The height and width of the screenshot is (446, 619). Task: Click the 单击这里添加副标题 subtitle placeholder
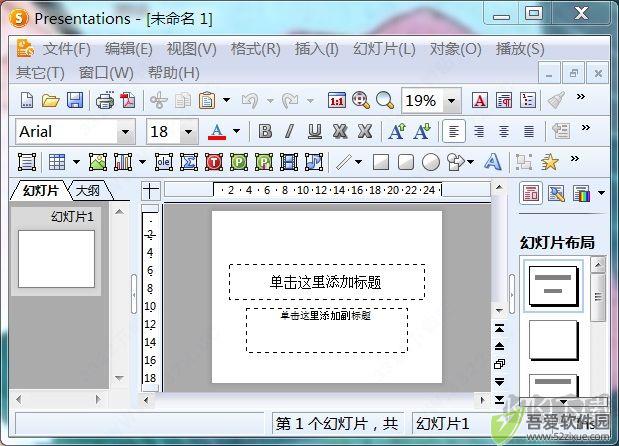point(327,330)
